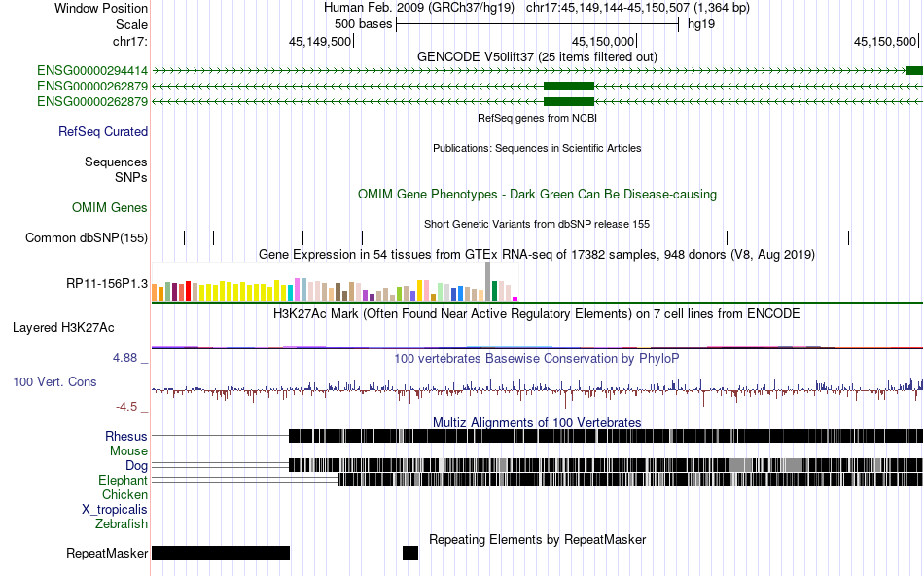
Task: Open the H3K27Ac Mark track title
Action: pyautogui.click(x=537, y=313)
